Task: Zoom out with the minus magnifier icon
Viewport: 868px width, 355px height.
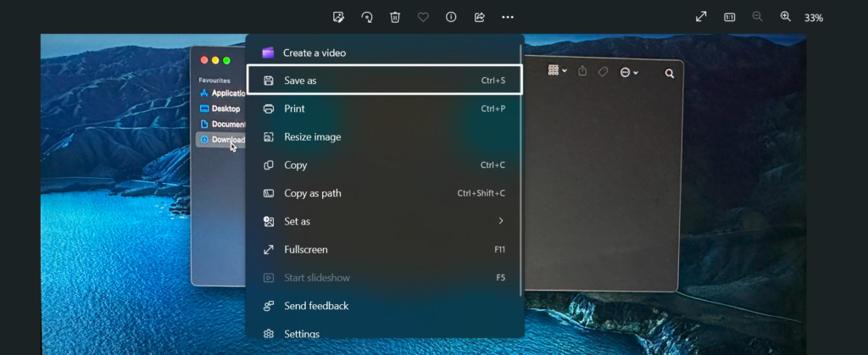Action: pos(757,17)
